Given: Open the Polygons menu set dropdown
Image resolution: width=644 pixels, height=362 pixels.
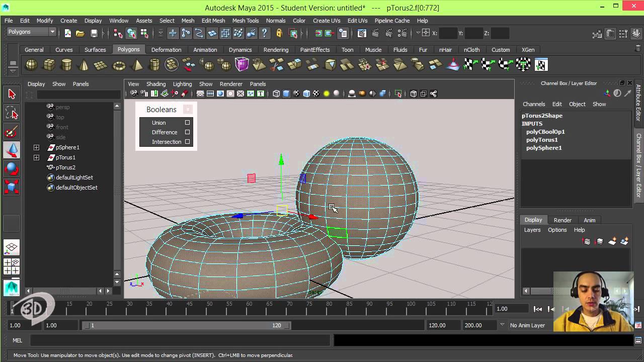Looking at the screenshot, I should 31,32.
